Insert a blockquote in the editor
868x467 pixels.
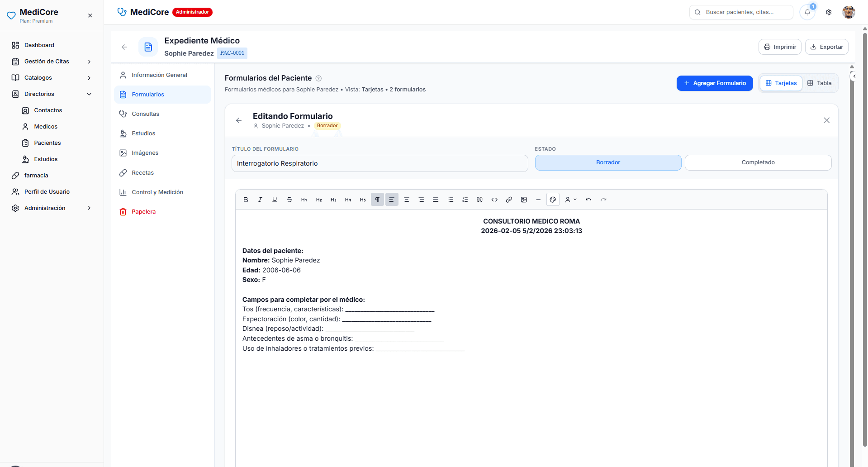(x=479, y=200)
